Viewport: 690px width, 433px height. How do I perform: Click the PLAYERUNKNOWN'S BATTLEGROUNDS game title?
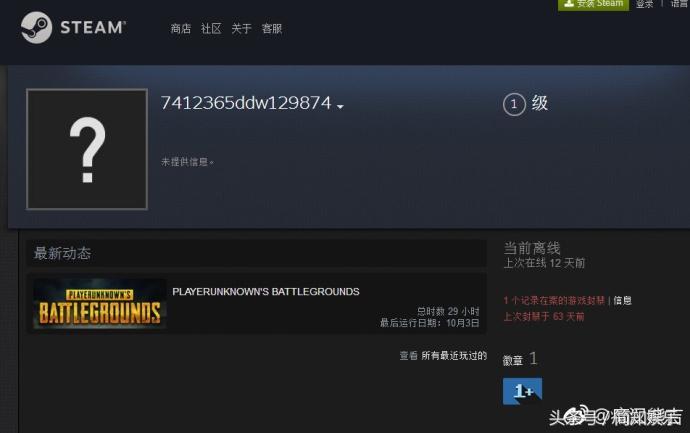(x=266, y=292)
